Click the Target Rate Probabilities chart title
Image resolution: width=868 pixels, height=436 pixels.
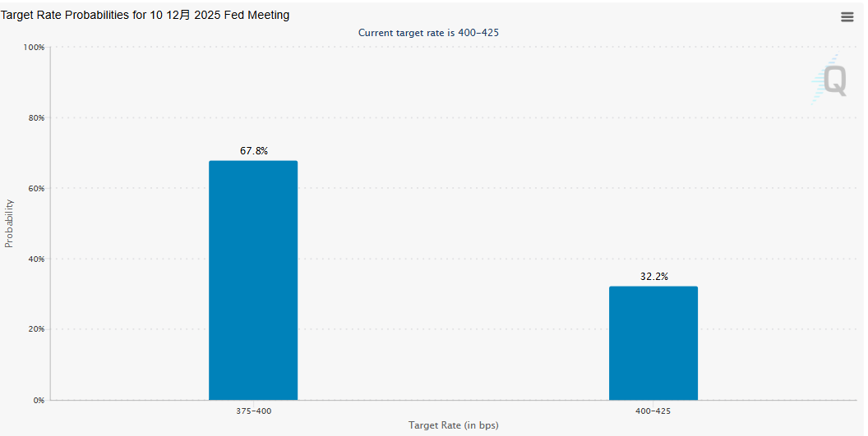click(145, 16)
